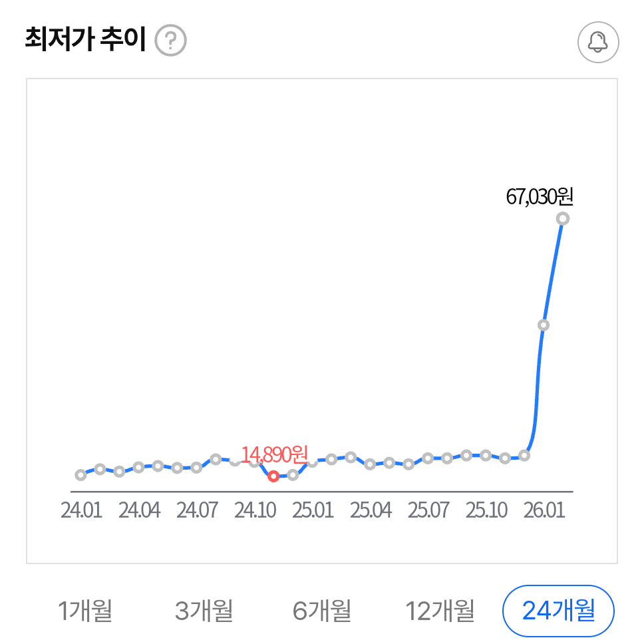Click the 67,030원 price label
The height and width of the screenshot is (644, 644).
tap(540, 194)
